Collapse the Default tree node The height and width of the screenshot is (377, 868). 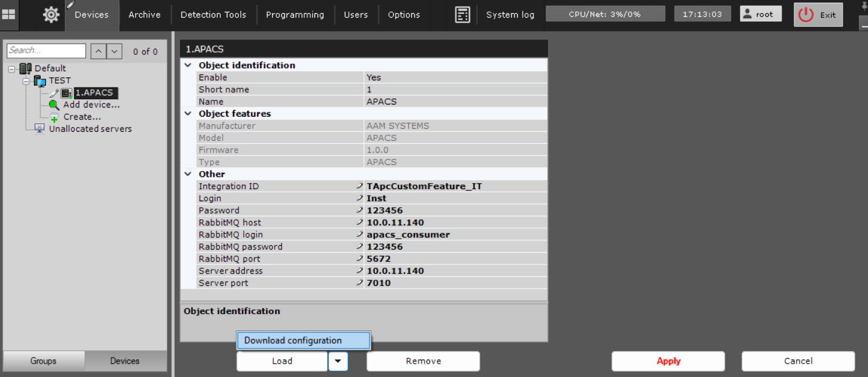point(12,68)
